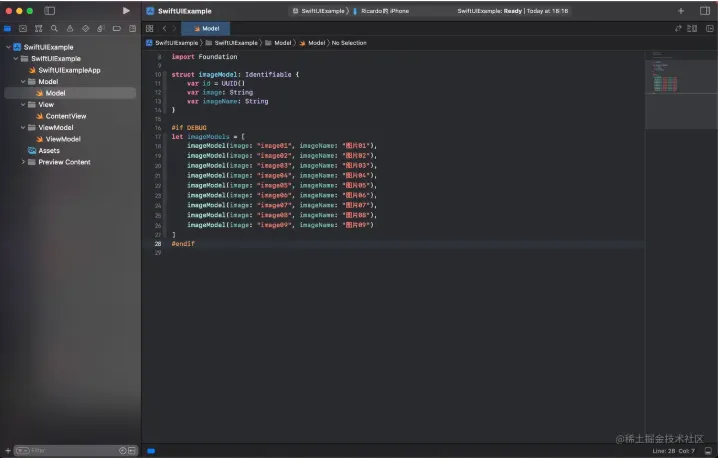
Task: Click the Library plus button
Action: click(681, 10)
